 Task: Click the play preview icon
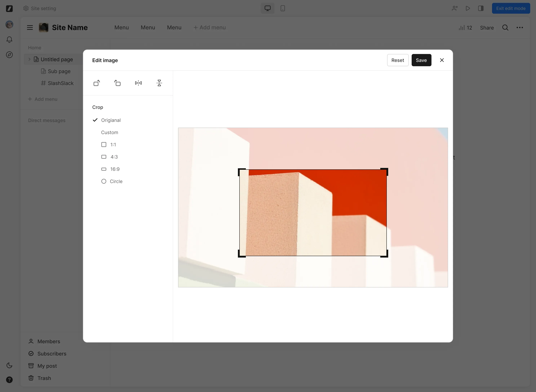coord(468,8)
